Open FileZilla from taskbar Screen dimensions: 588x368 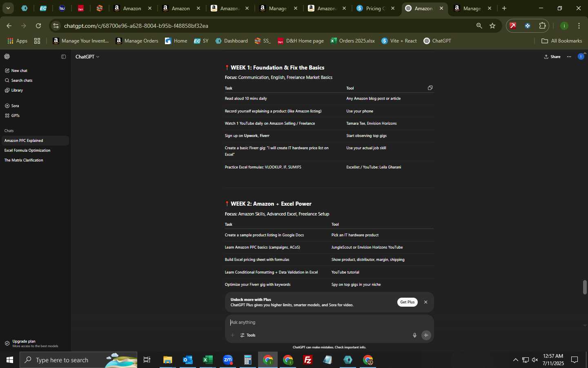click(x=308, y=360)
